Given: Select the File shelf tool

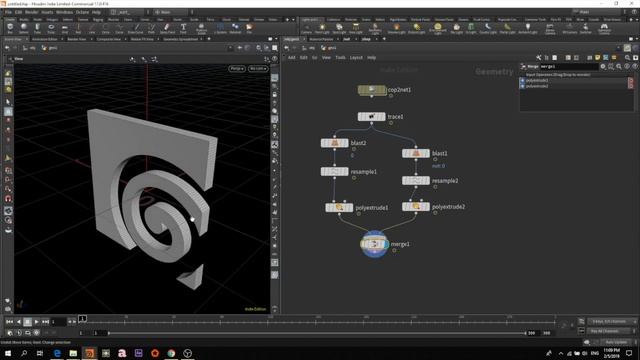Looking at the screenshot, I should 249,28.
